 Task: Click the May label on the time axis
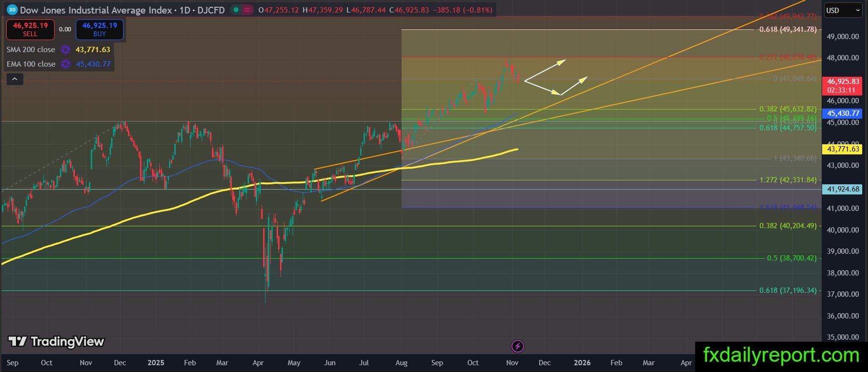(x=294, y=363)
